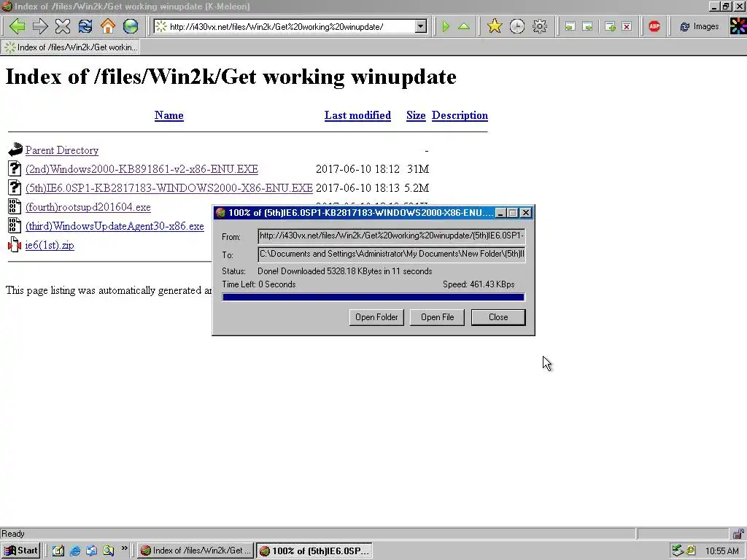Select the 'Index of /files/Win2k/Get workin...' tab
The image size is (747, 560).
coord(71,47)
